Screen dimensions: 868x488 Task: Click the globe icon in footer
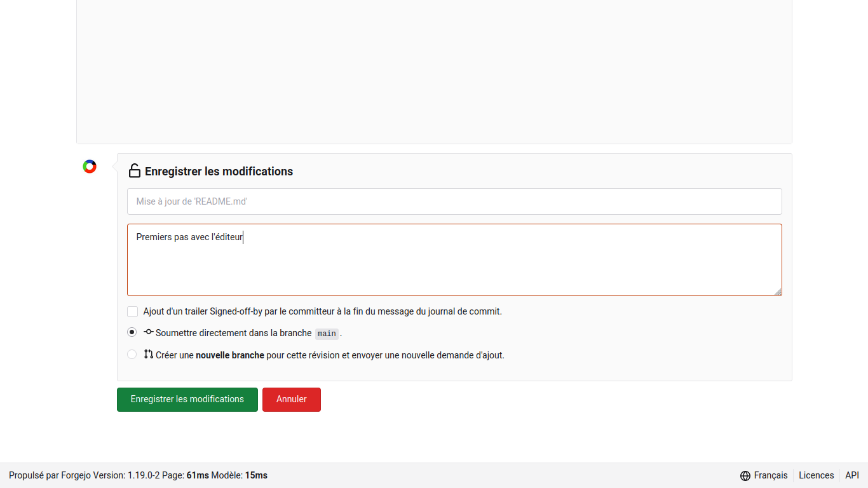tap(745, 475)
